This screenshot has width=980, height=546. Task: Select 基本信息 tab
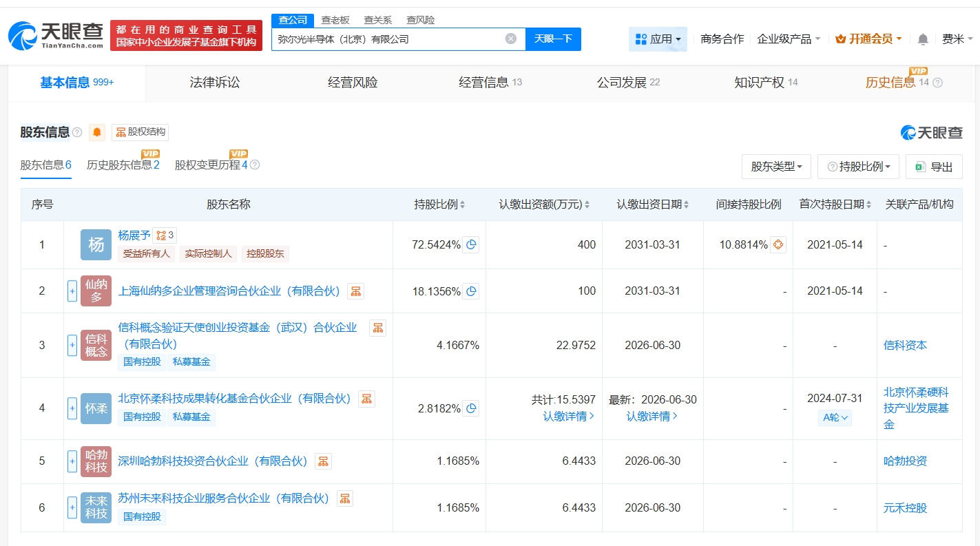[77, 83]
